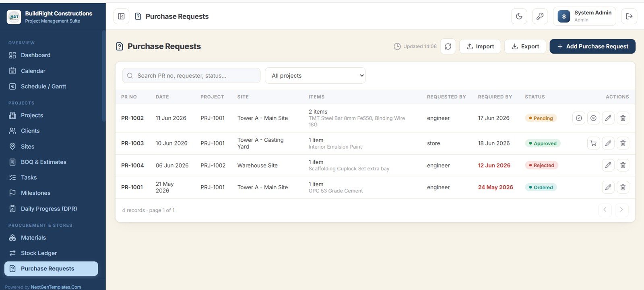Click the BuildRight Constructions logo
Screen dimensions: 644x290
coord(14,17)
